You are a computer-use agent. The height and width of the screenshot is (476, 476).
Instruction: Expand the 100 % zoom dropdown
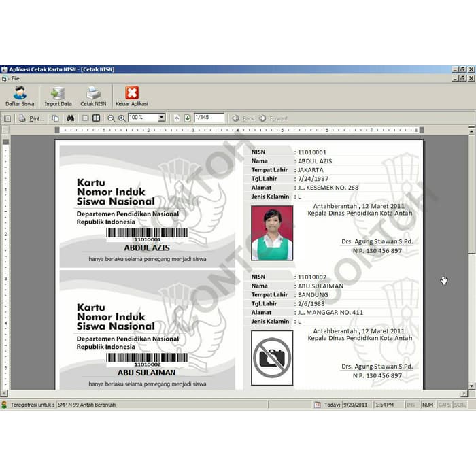coord(162,118)
